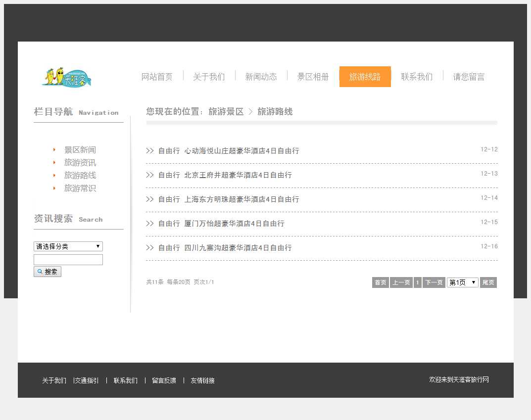531x420 pixels.
Task: Go to 下一页 in pagination
Action: coord(434,282)
